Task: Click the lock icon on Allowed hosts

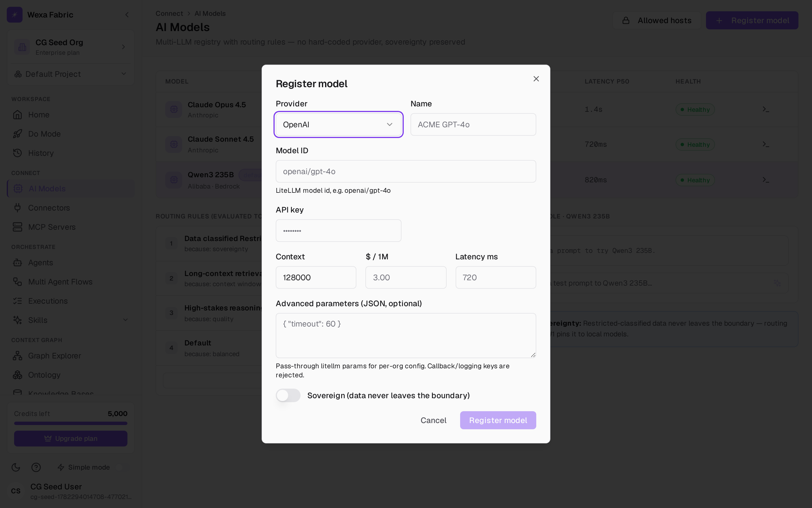Action: 626,21
